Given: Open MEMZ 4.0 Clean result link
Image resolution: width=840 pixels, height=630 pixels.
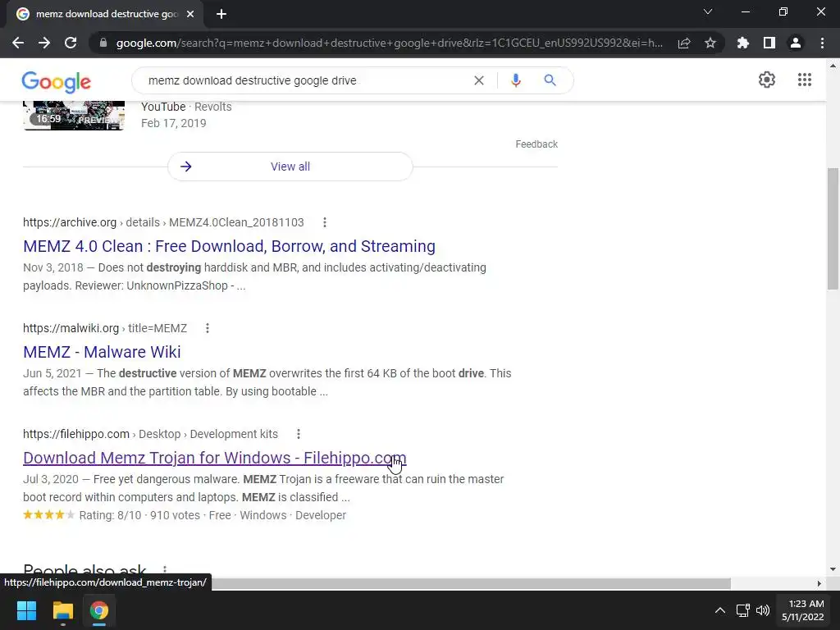Looking at the screenshot, I should coord(230,246).
